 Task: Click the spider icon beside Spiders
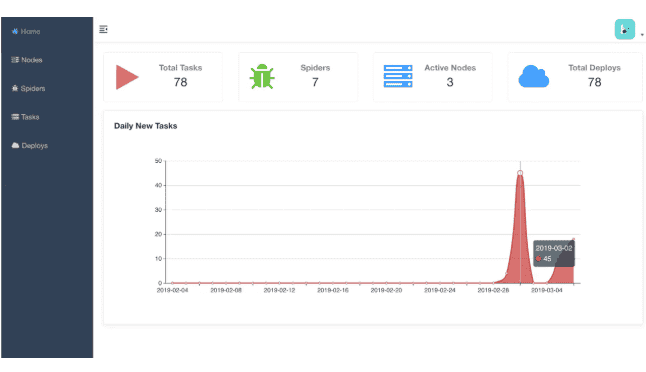[15, 88]
